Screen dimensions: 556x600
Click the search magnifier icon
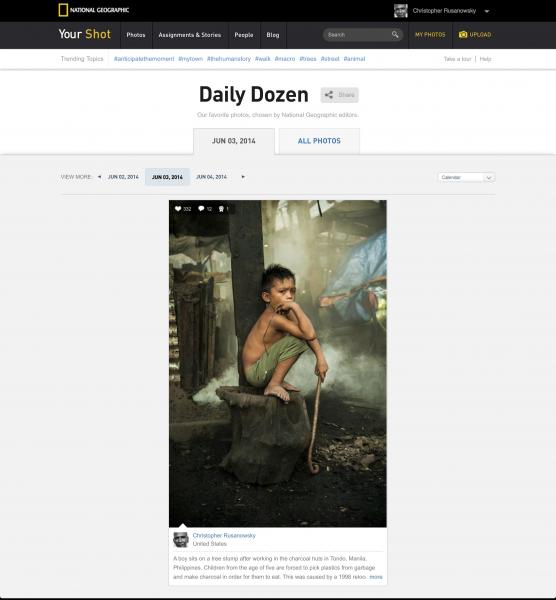(395, 35)
